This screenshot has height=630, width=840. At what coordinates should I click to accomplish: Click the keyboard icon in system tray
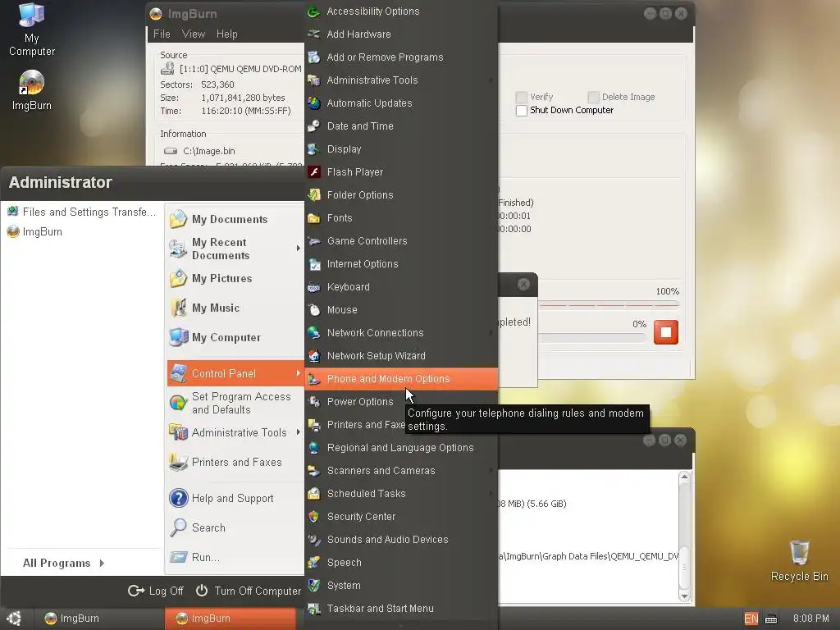771,619
